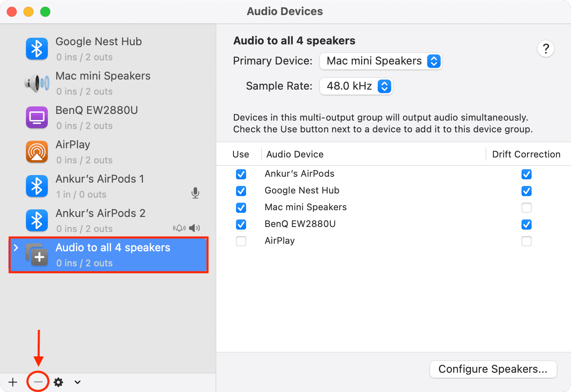Click the plus button to add device
Image resolution: width=571 pixels, height=392 pixels.
(13, 382)
